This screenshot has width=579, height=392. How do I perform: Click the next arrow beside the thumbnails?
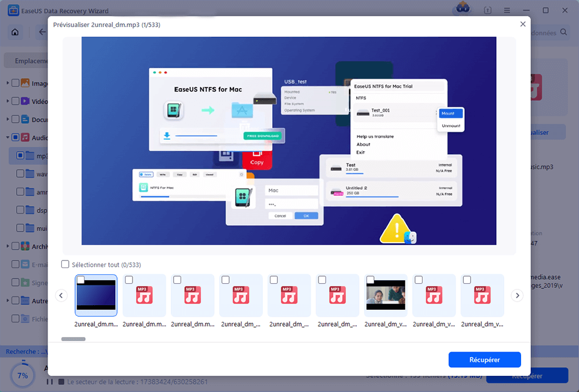click(x=517, y=295)
